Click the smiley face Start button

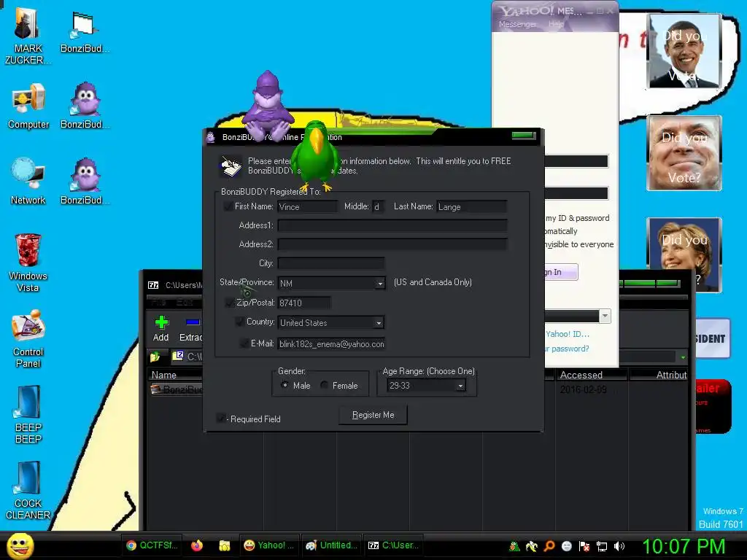click(x=20, y=545)
